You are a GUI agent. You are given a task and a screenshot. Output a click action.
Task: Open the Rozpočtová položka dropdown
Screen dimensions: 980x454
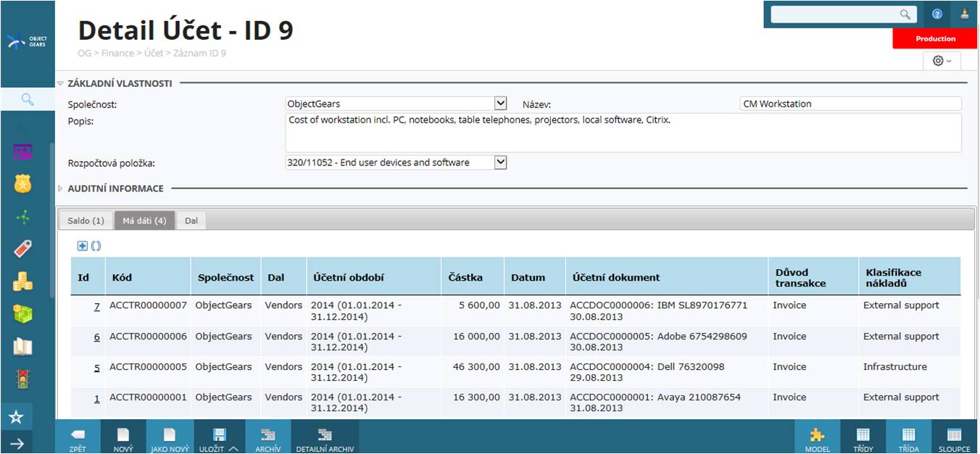(x=500, y=162)
